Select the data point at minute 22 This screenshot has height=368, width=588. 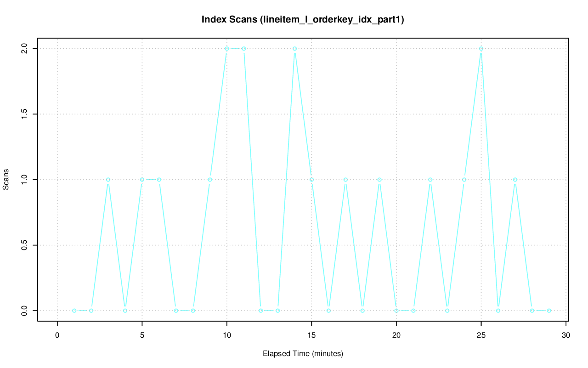430,180
